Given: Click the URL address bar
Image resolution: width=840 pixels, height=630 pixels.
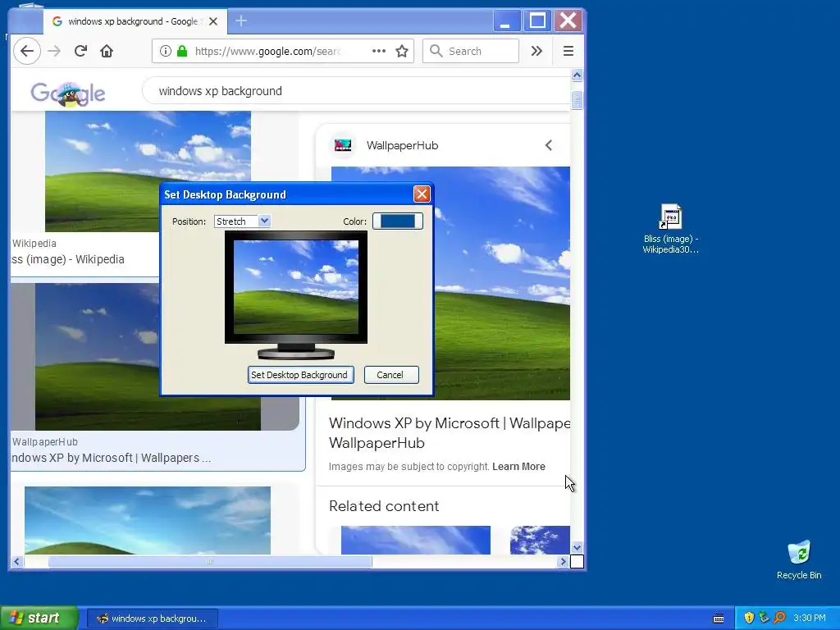Looking at the screenshot, I should pyautogui.click(x=282, y=51).
